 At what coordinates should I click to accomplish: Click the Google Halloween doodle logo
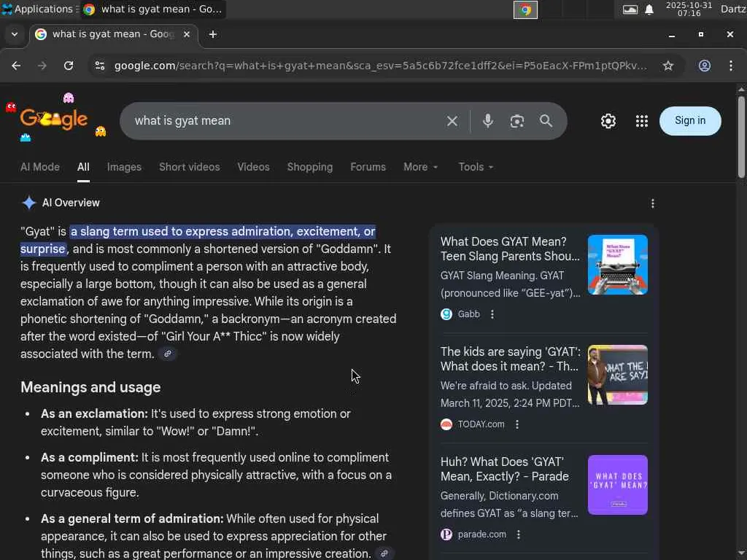[x=54, y=119]
